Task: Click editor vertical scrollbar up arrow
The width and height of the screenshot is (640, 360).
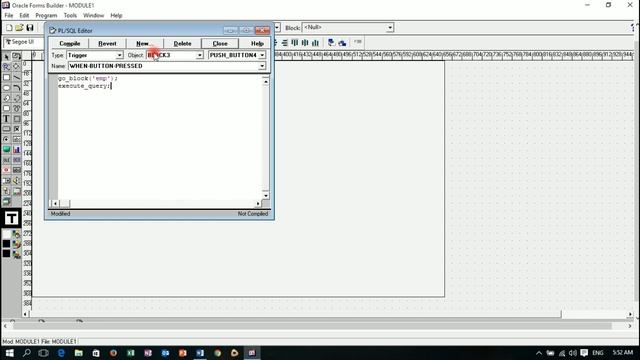Action: pyautogui.click(x=266, y=82)
